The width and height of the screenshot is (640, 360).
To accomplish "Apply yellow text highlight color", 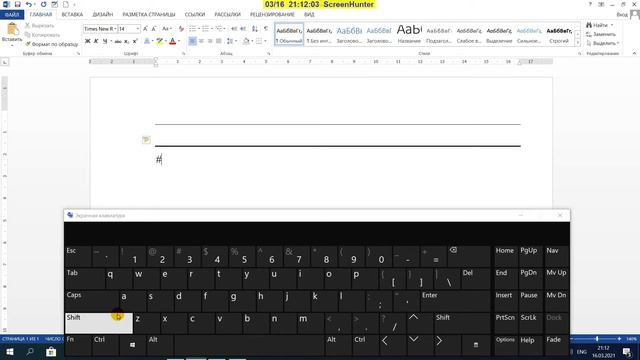I will pos(159,41).
